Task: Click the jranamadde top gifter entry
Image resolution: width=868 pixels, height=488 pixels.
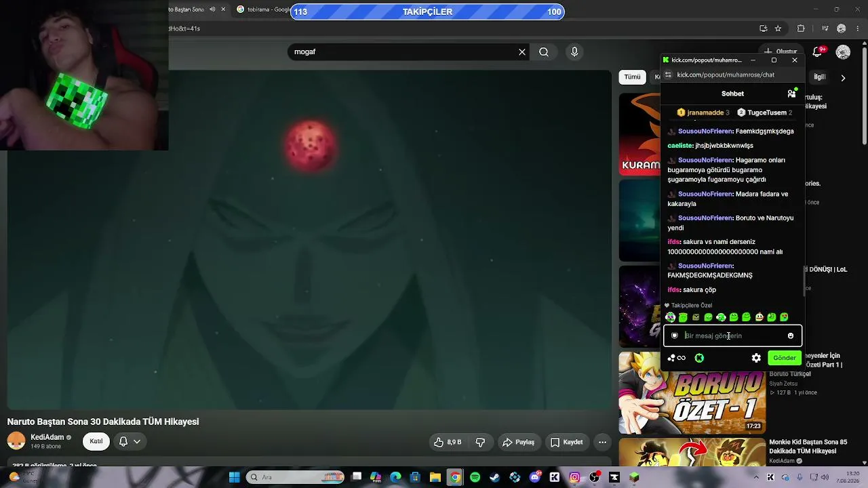Action: [x=704, y=113]
